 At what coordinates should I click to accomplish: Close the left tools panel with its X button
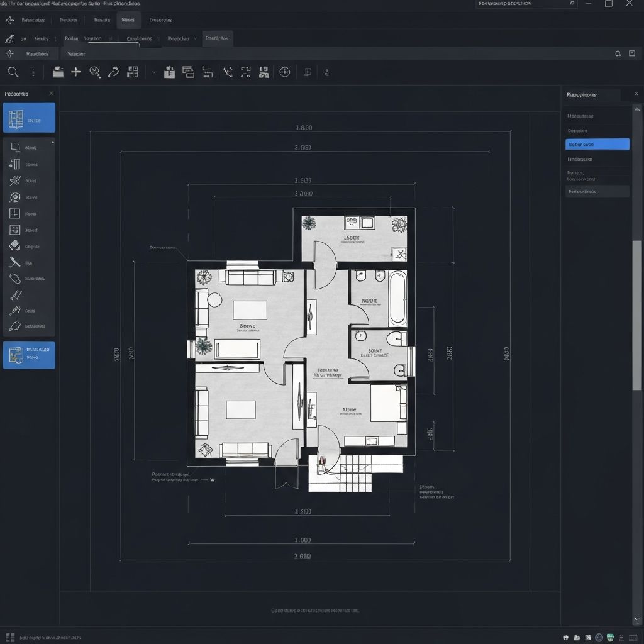(51, 93)
